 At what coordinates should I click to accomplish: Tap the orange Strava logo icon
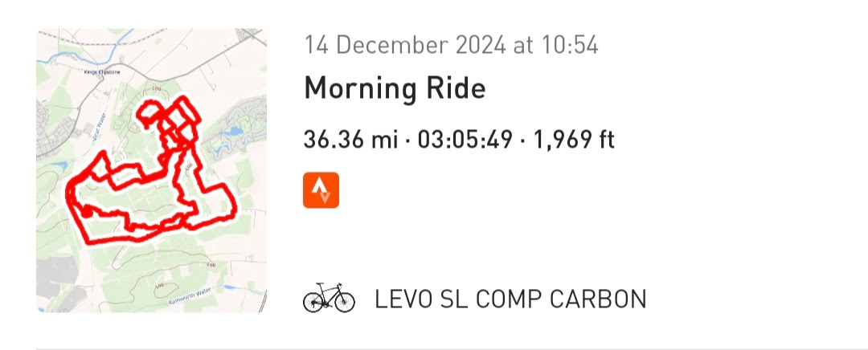[x=321, y=190]
